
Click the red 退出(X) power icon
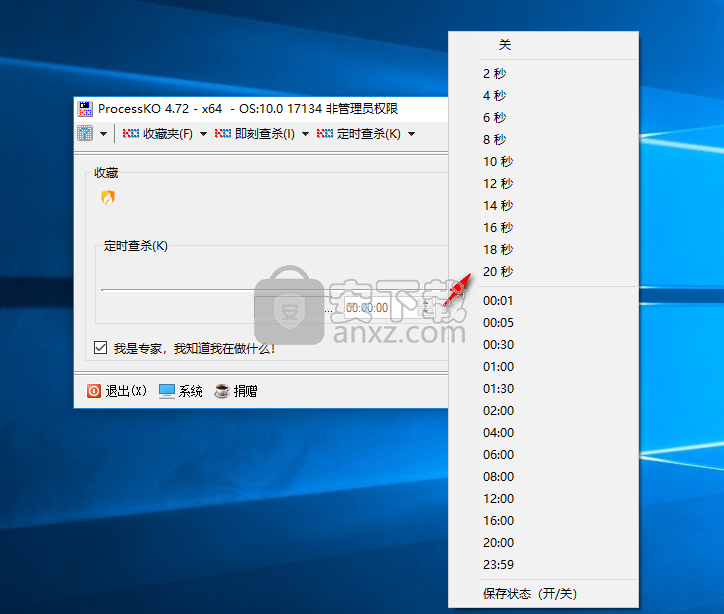[94, 391]
